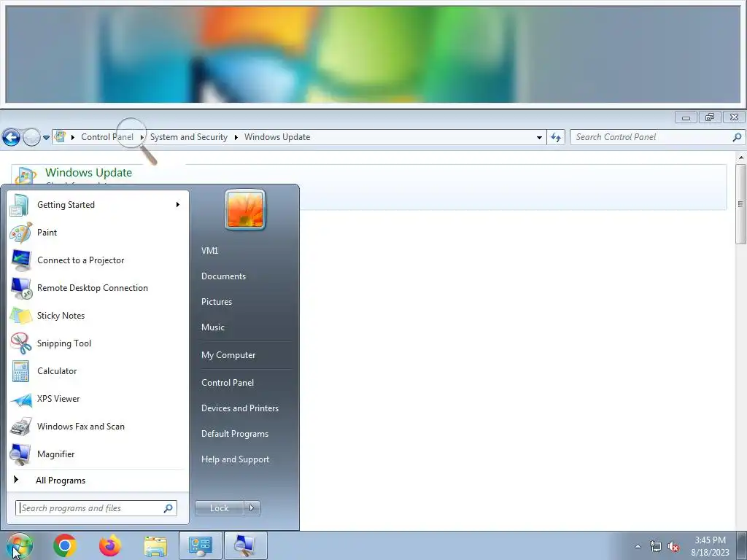
Task: Click System and Security breadcrumb
Action: (x=189, y=137)
